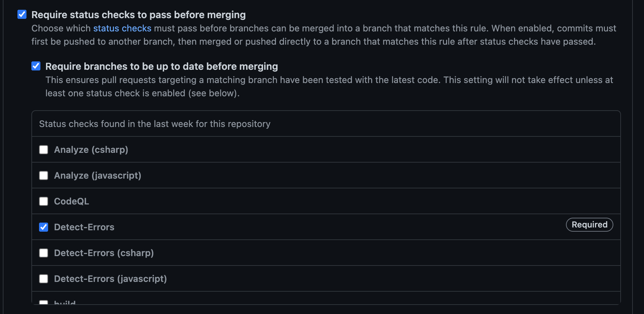The image size is (644, 314).
Task: Select the Detect-Errors (csharp) checkbox
Action: [44, 253]
